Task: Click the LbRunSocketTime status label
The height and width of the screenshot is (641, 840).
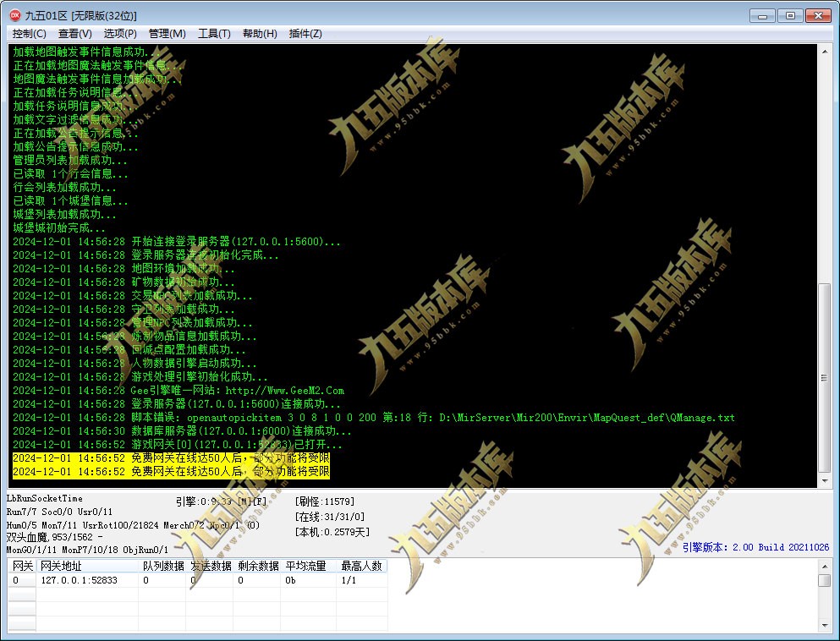Action: click(45, 499)
